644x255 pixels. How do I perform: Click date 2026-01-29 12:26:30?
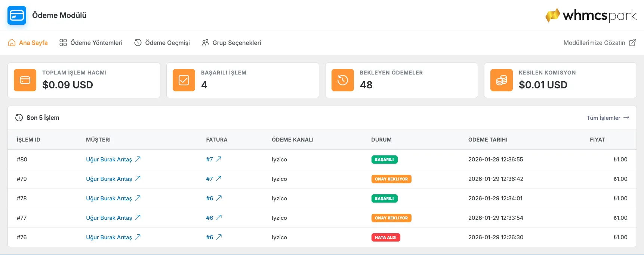coord(496,237)
